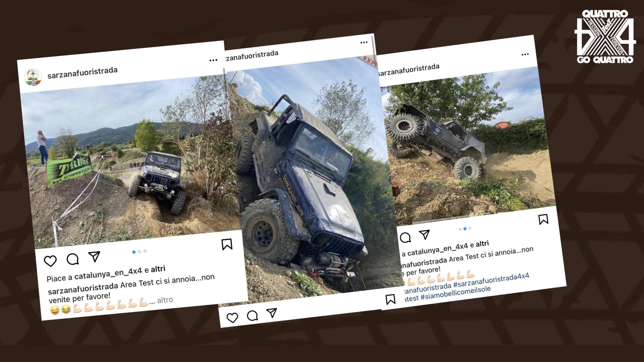Select carousel dots on first post
644x362 pixels.
pos(139,252)
